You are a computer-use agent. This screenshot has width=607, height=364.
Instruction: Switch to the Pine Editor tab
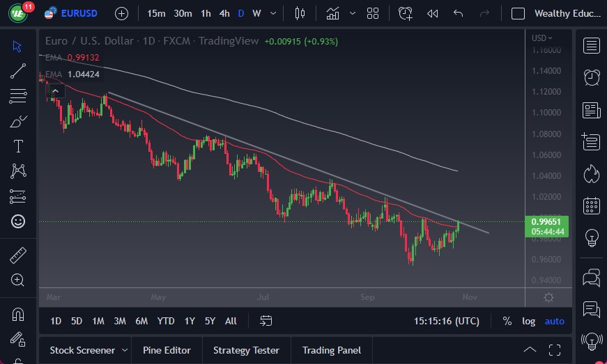click(167, 350)
